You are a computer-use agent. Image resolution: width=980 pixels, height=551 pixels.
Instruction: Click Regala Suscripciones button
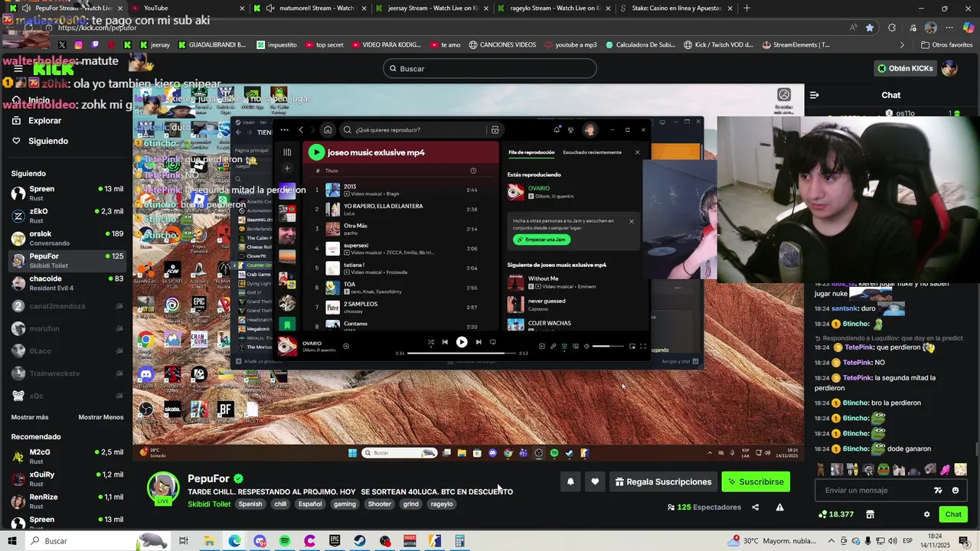pos(663,481)
